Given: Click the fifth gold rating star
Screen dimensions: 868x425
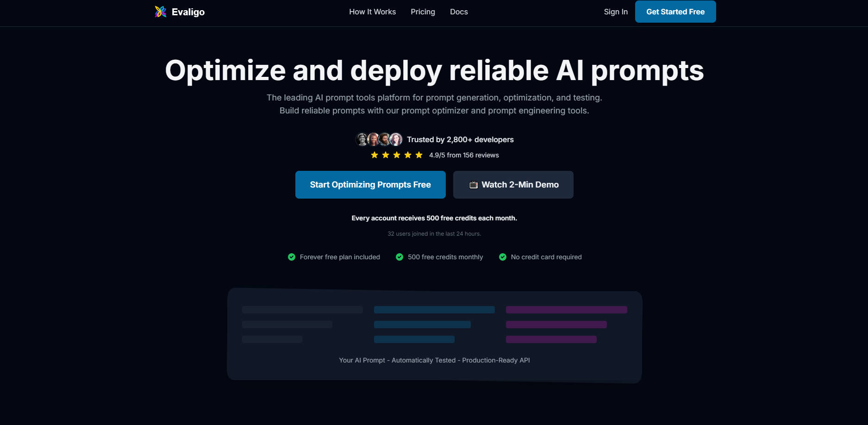Looking at the screenshot, I should click(x=419, y=155).
